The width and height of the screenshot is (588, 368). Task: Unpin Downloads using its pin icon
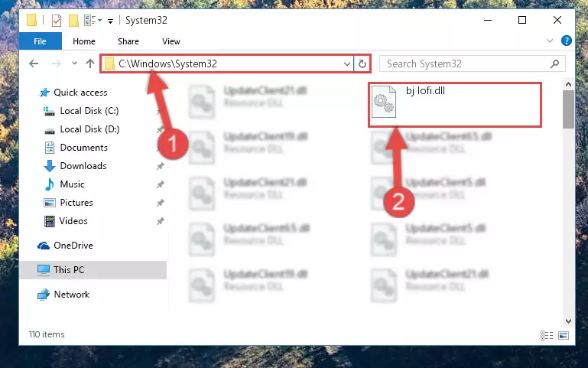click(160, 166)
